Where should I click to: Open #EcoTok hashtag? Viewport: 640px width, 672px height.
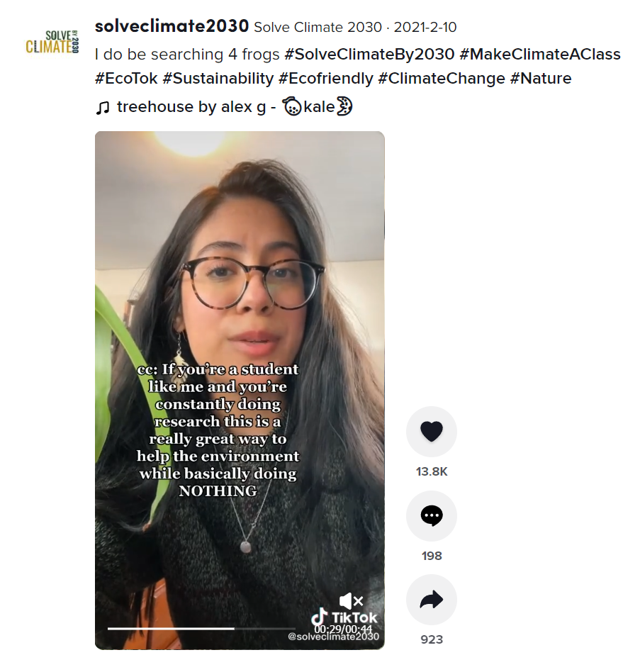coord(126,79)
